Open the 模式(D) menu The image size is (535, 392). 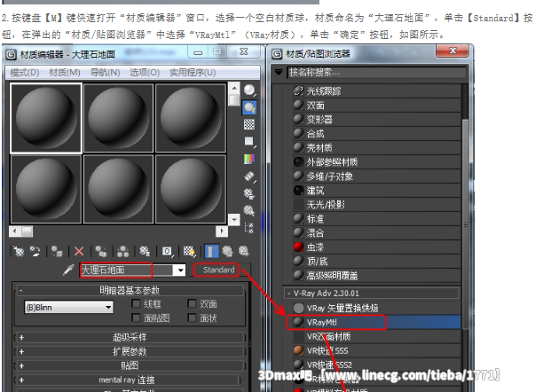(x=25, y=73)
